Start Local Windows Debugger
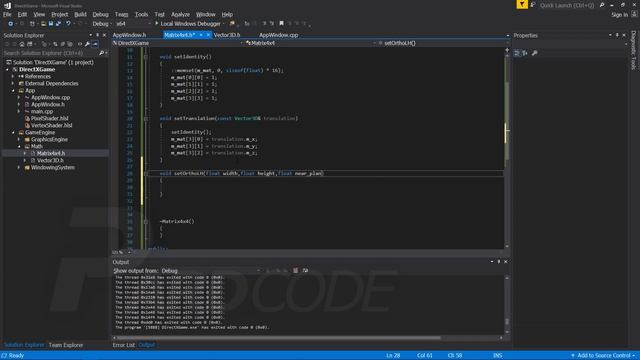 tap(187, 24)
